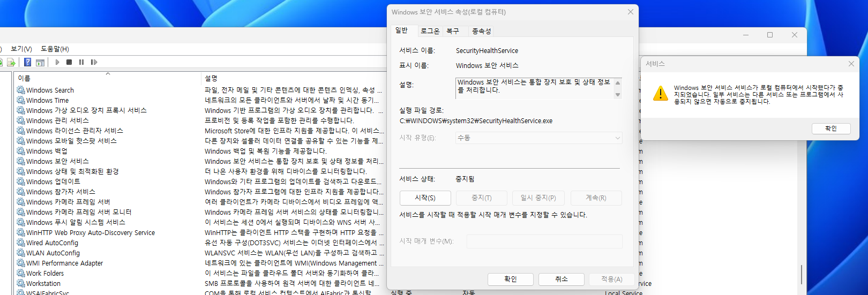Maximize the Services window
Screen dimensions: 868x295
[770, 35]
